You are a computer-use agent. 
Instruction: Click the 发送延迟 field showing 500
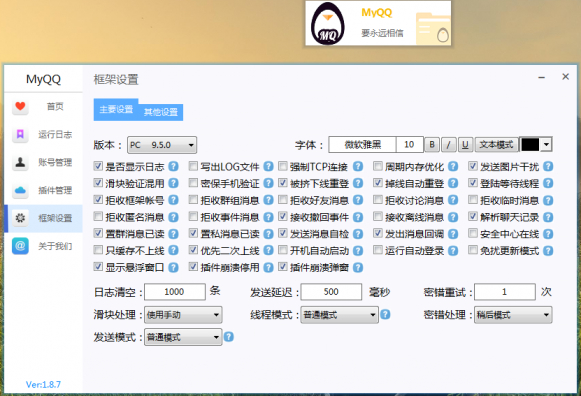coord(331,292)
